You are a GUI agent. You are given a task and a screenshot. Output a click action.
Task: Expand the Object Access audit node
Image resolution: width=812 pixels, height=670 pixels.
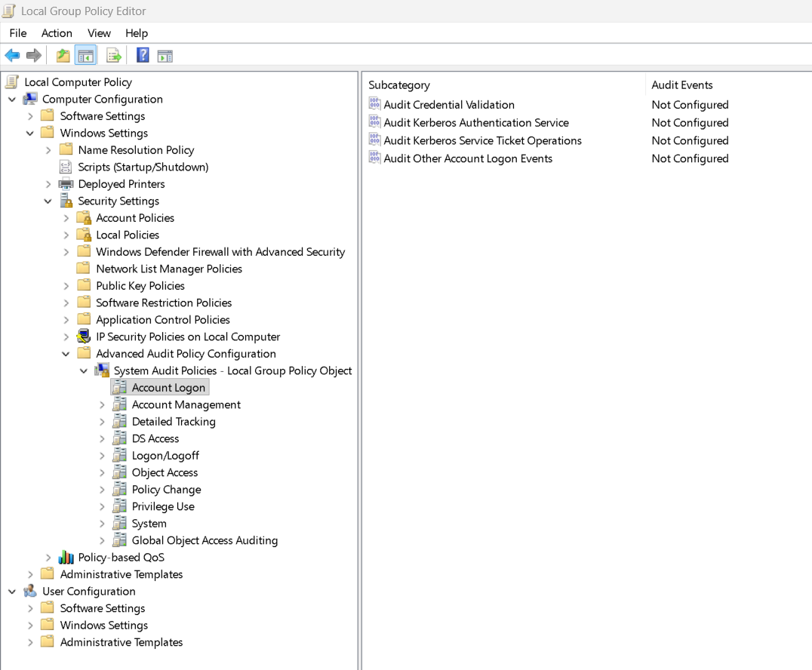[x=102, y=473]
